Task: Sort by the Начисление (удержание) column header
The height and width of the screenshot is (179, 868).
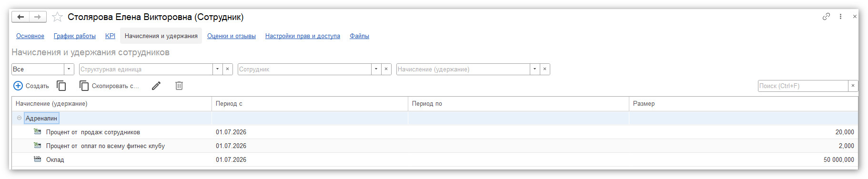Action: click(111, 104)
